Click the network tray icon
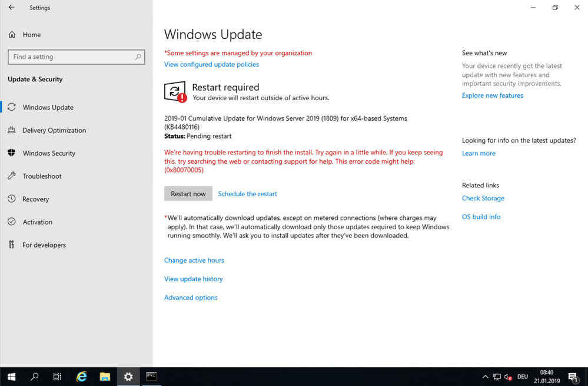588x386 pixels. click(497, 377)
